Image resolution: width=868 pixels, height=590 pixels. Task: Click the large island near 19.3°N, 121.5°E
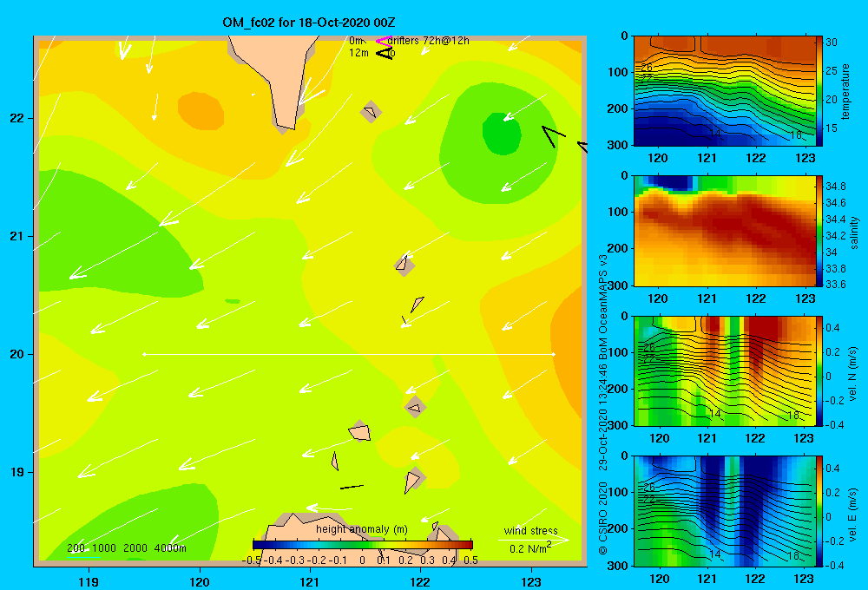click(360, 432)
